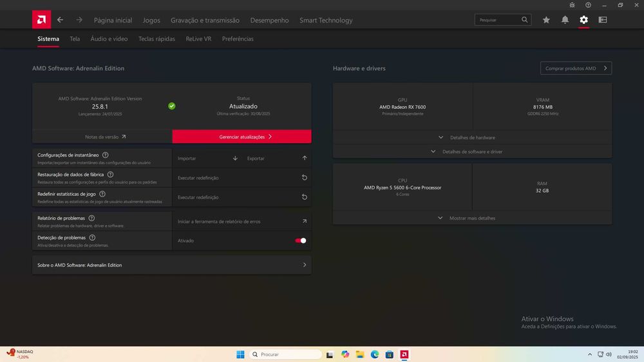Expand Detalhes de hardware
This screenshot has height=362, width=644.
click(x=472, y=137)
